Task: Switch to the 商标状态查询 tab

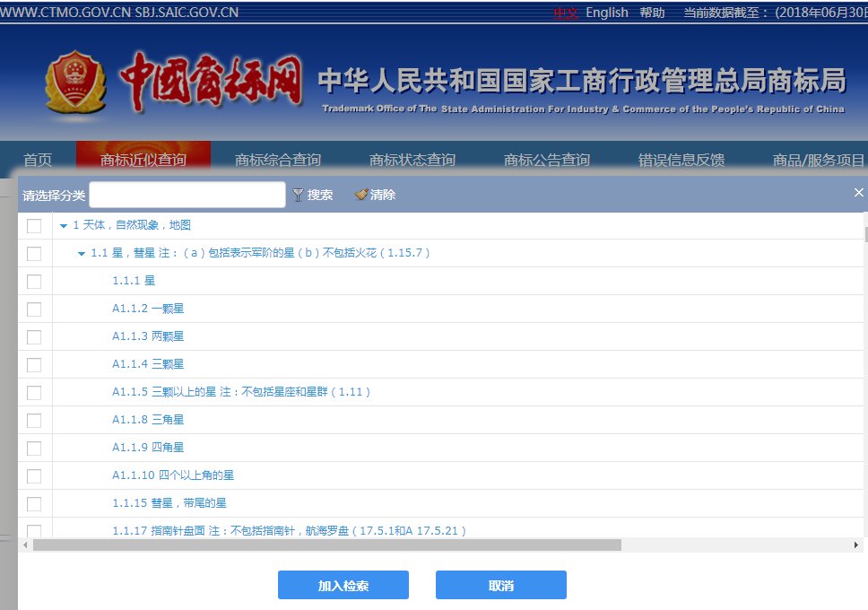Action: pos(412,160)
